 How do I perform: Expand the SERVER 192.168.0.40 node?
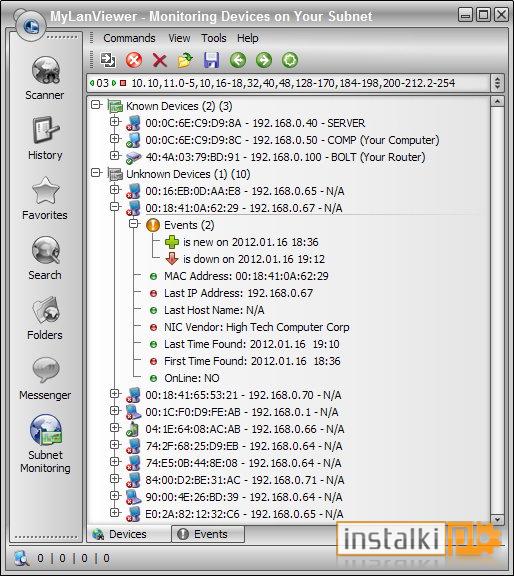pyautogui.click(x=115, y=121)
